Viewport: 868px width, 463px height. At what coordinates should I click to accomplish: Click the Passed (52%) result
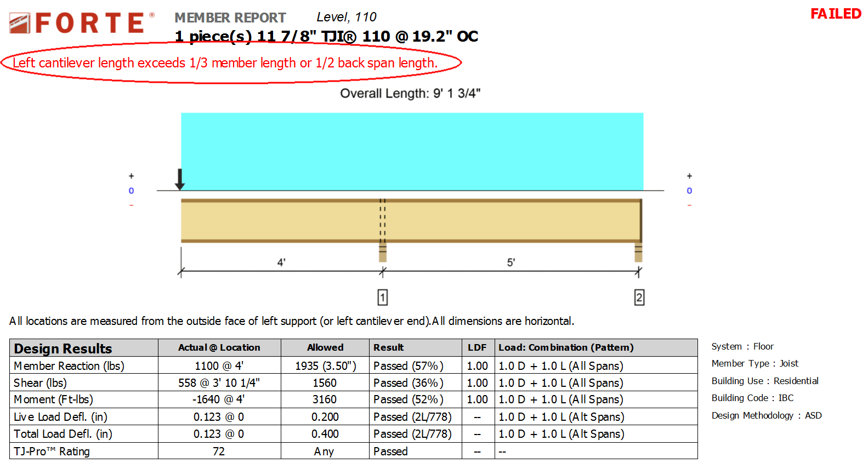[x=409, y=399]
